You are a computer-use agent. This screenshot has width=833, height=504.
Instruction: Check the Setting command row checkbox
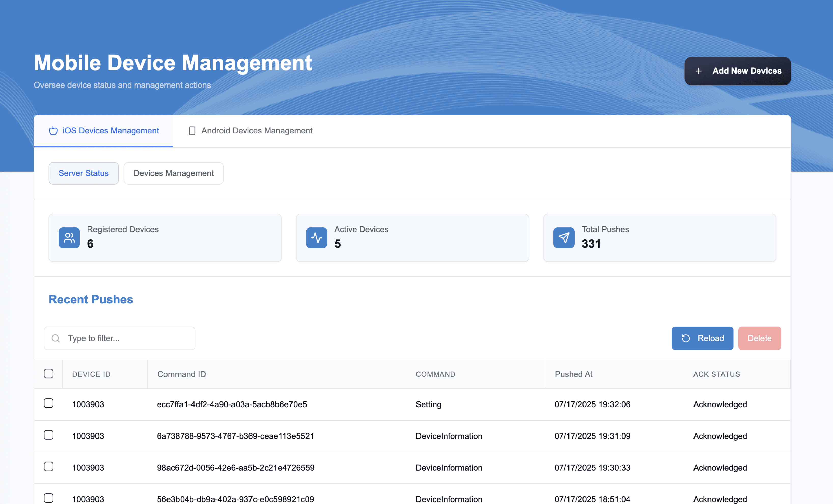point(49,403)
